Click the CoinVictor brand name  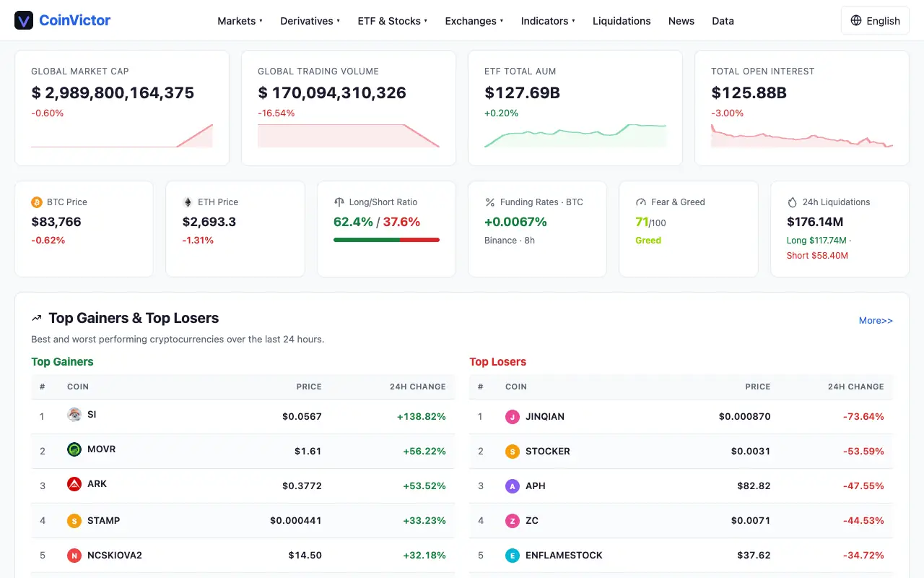click(x=74, y=20)
